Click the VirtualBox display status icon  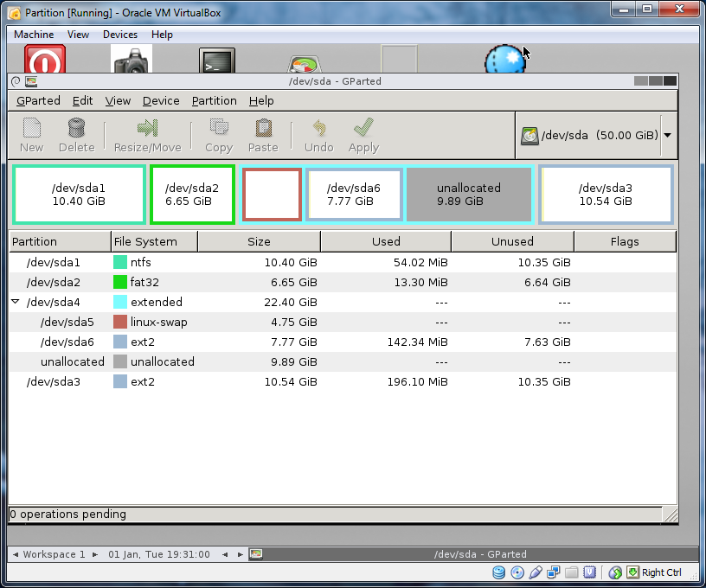coord(589,572)
